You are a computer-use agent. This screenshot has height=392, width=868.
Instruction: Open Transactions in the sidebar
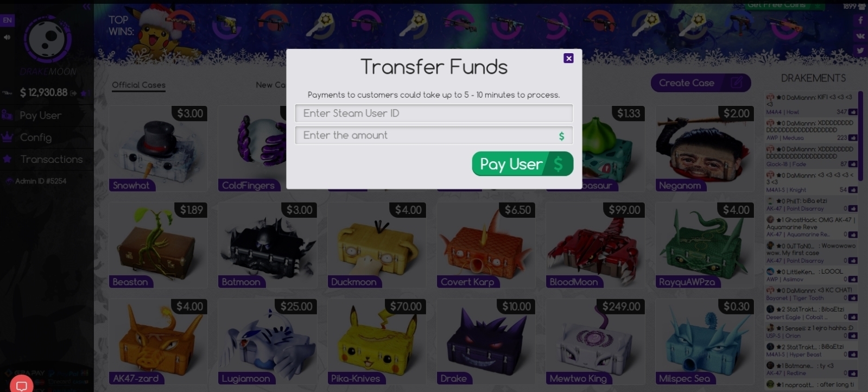coord(52,159)
